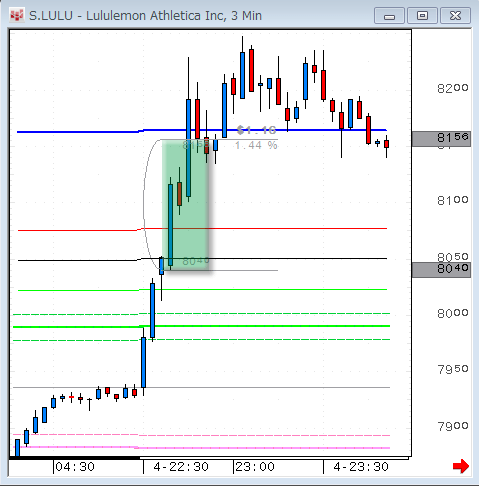Click the 04:30 time axis label

point(75,467)
